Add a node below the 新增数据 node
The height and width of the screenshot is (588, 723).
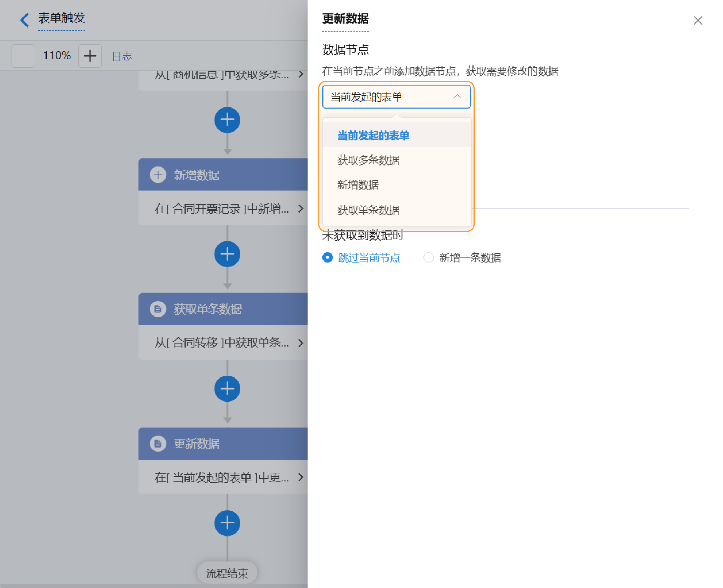[x=227, y=254]
